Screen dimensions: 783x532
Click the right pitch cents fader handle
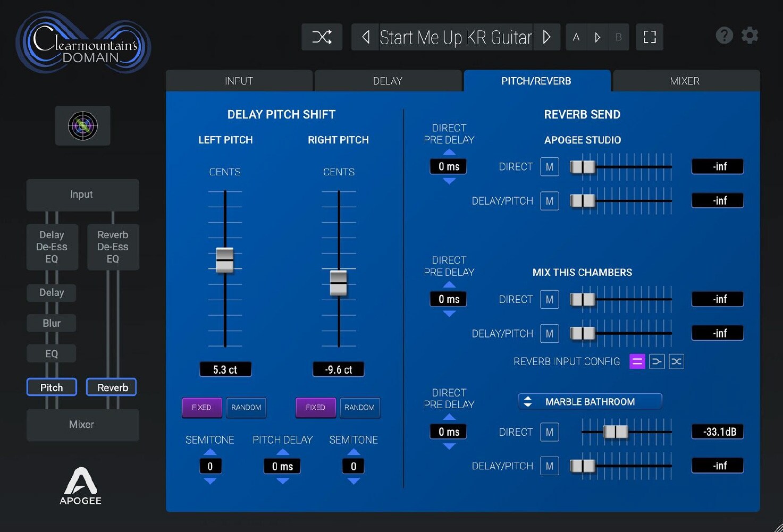coord(339,283)
